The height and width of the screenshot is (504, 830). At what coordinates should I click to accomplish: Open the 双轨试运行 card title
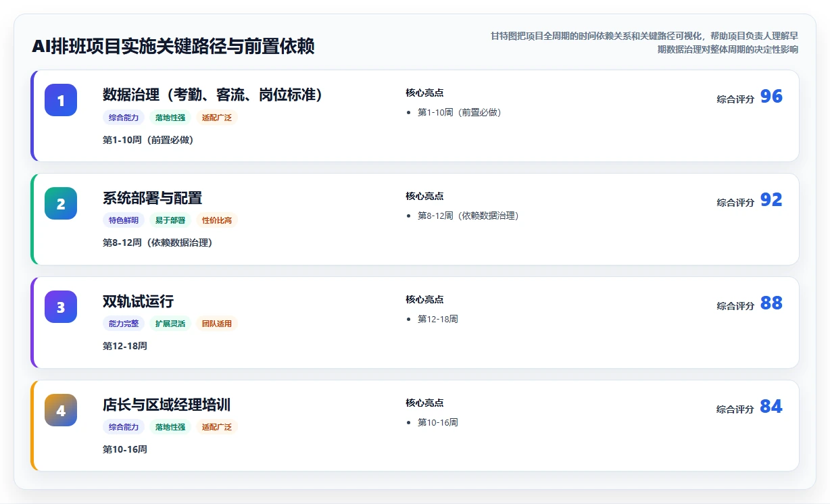[139, 301]
